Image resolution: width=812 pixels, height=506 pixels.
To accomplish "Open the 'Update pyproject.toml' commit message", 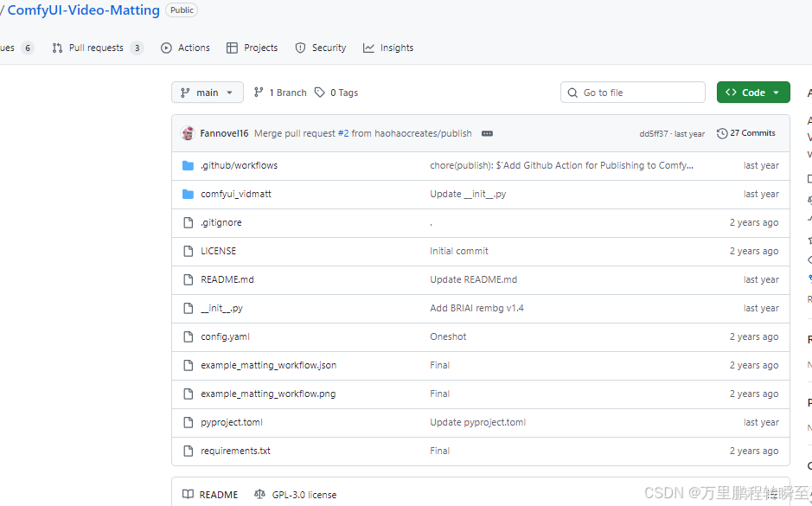I will pos(477,422).
